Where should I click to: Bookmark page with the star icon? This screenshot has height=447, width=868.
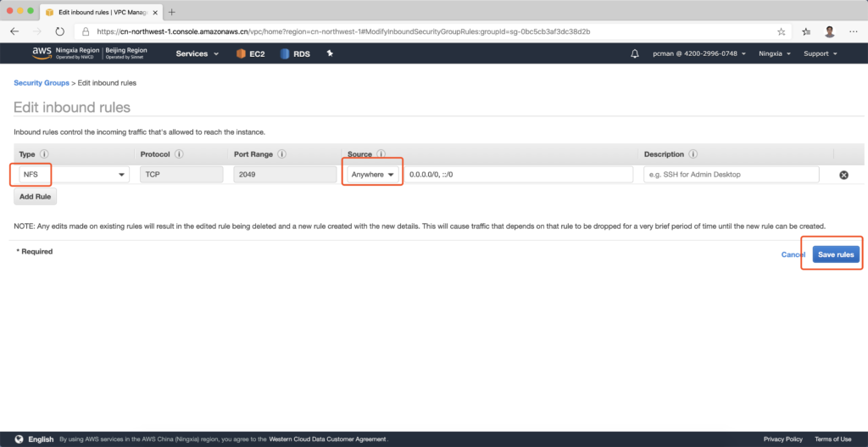tap(804, 31)
